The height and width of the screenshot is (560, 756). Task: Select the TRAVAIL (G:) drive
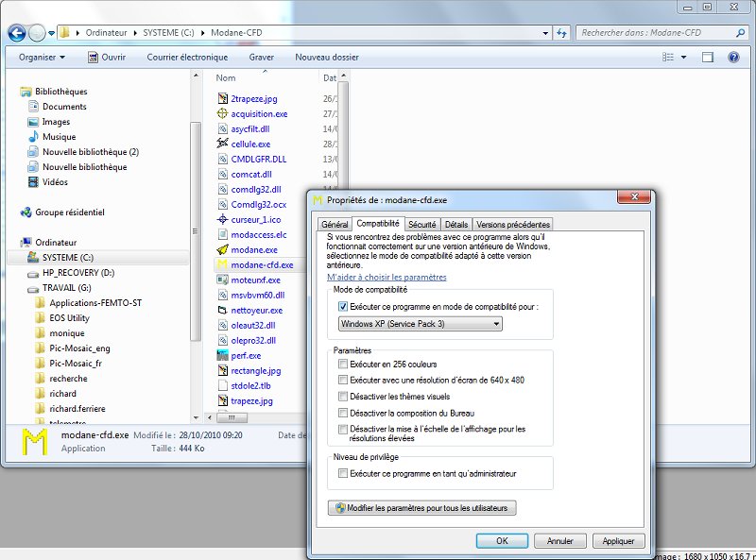pos(66,288)
